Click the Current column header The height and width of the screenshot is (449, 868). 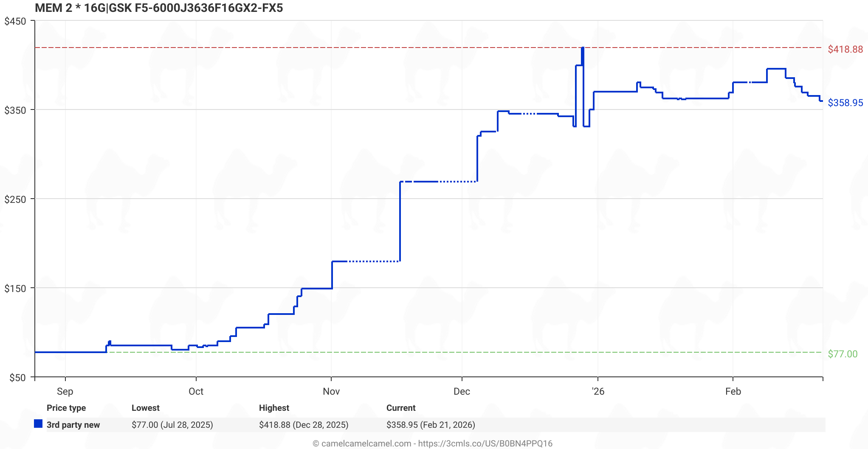tap(401, 408)
